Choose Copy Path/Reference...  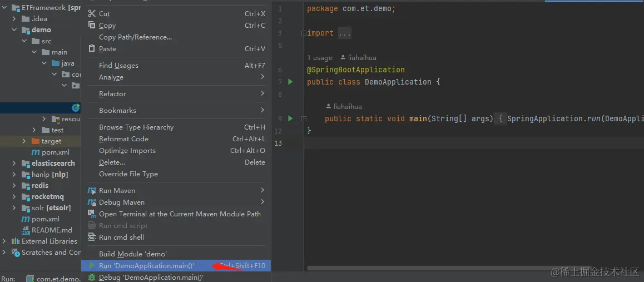click(x=176, y=37)
